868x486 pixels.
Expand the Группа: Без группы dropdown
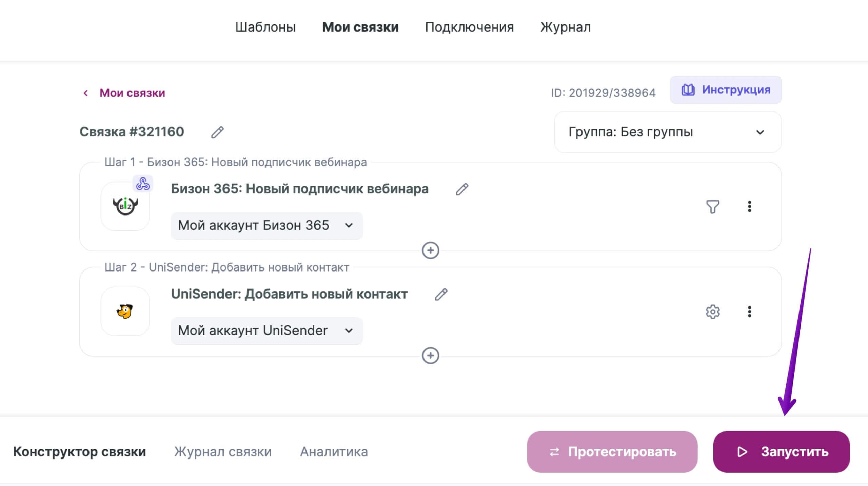[668, 132]
